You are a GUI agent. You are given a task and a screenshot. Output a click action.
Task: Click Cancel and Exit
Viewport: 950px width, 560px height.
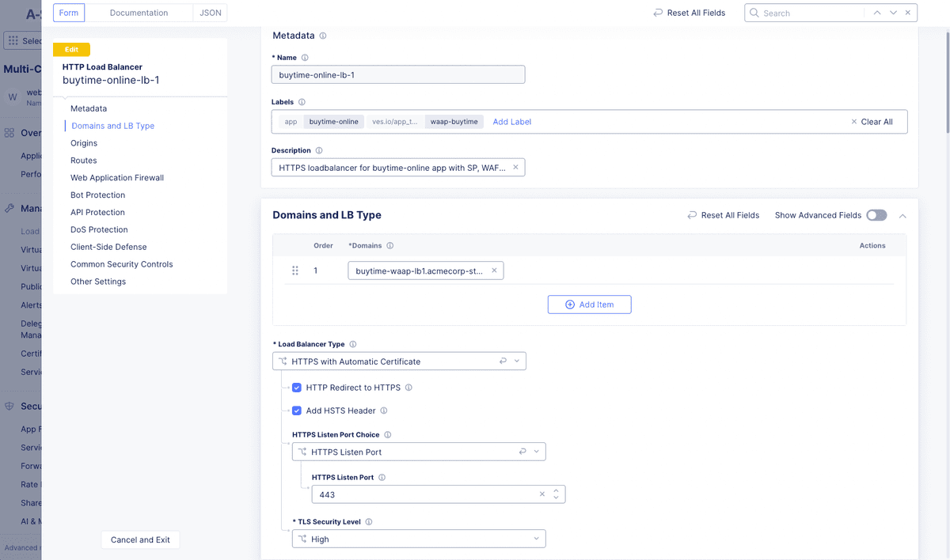click(x=140, y=539)
